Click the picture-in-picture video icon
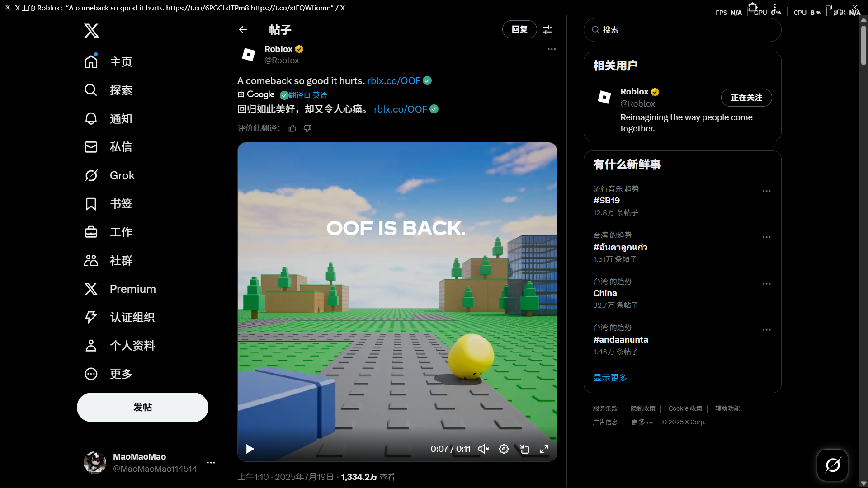This screenshot has height=488, width=868. click(524, 449)
